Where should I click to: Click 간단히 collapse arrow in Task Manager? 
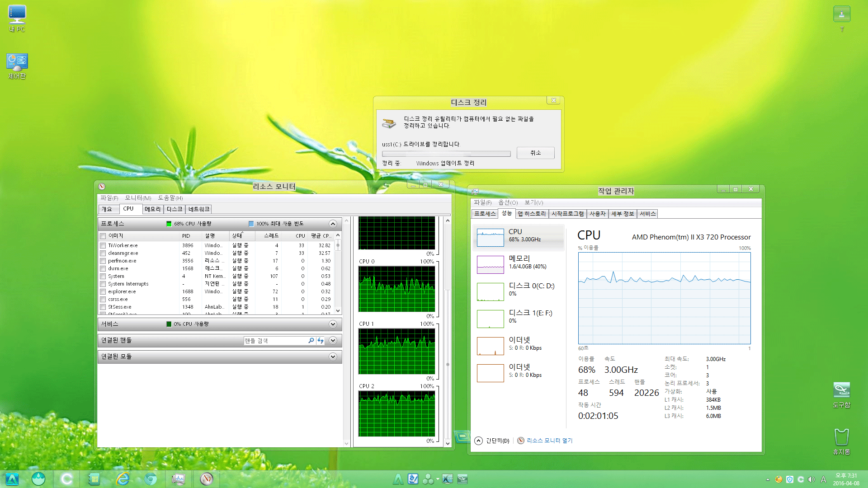pos(478,441)
